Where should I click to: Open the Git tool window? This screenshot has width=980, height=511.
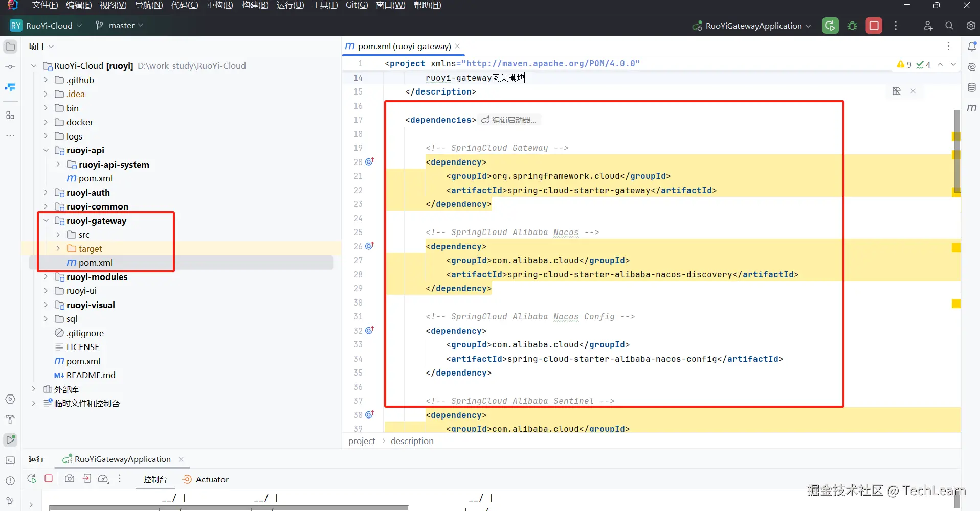[10, 501]
